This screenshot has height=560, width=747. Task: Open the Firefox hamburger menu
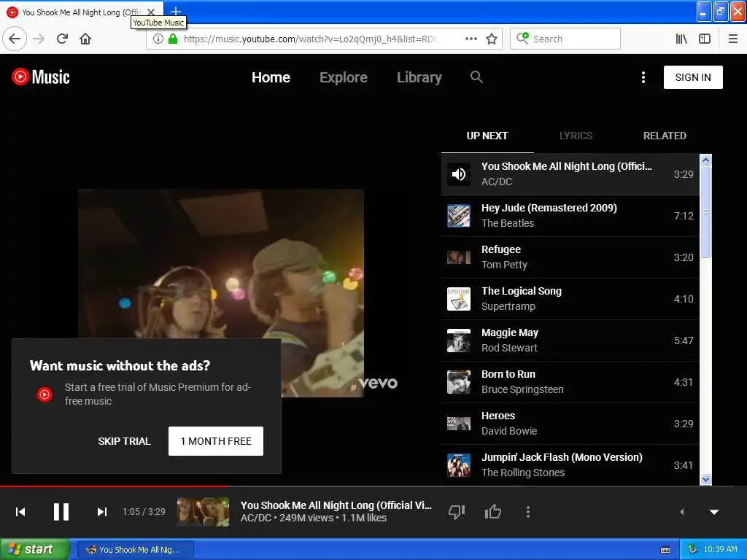733,39
